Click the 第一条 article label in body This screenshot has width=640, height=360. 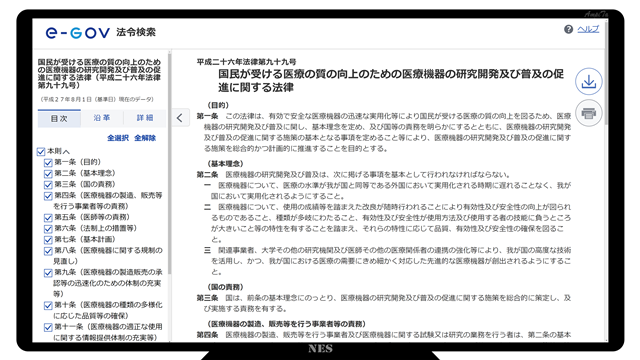click(207, 116)
